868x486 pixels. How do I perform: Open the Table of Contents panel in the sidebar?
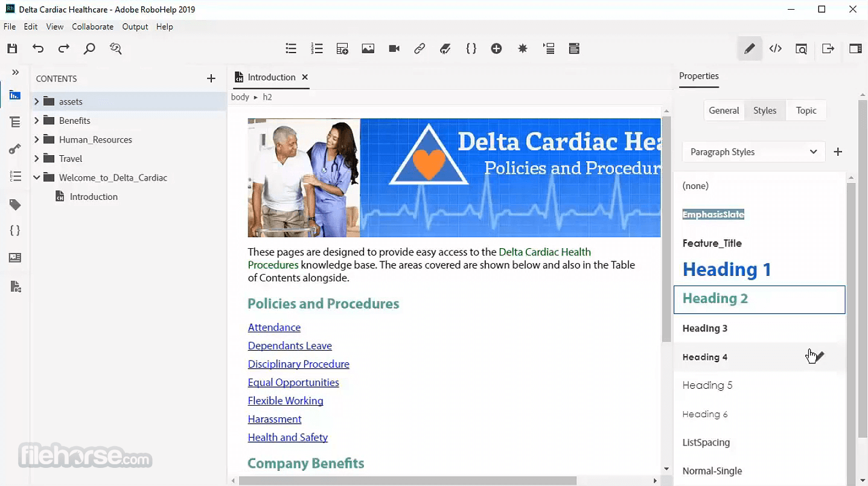15,122
